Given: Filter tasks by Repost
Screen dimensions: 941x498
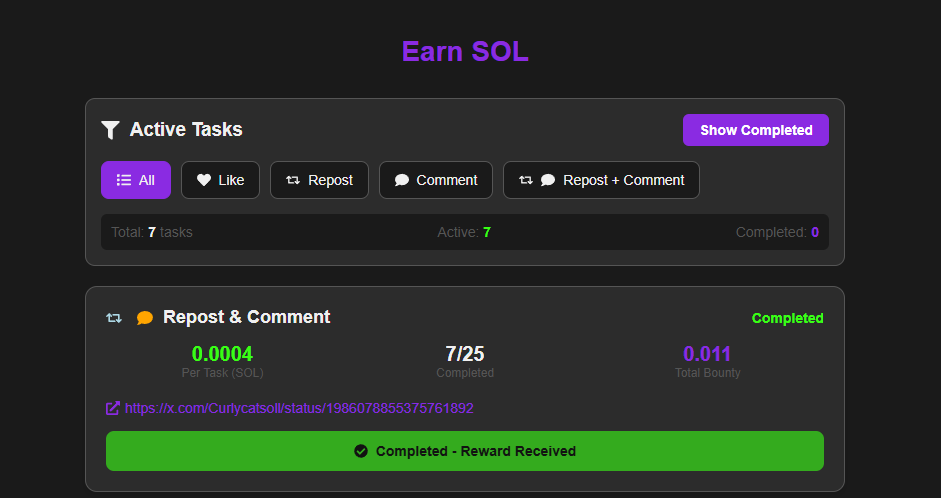Looking at the screenshot, I should coord(319,180).
